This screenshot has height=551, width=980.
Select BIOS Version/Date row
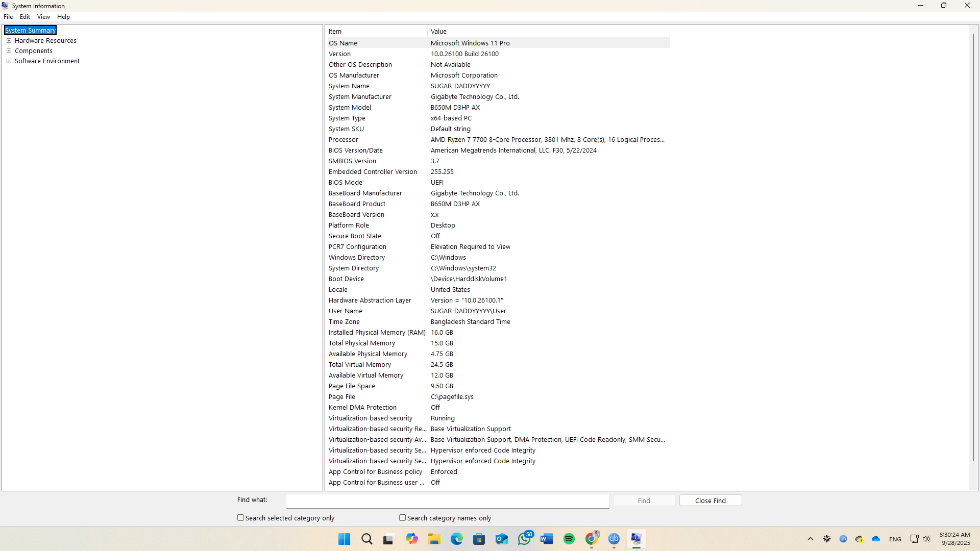click(x=498, y=151)
